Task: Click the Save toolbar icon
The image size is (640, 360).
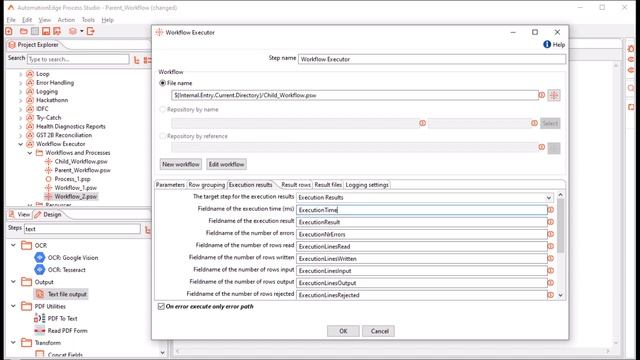Action: tap(46, 31)
